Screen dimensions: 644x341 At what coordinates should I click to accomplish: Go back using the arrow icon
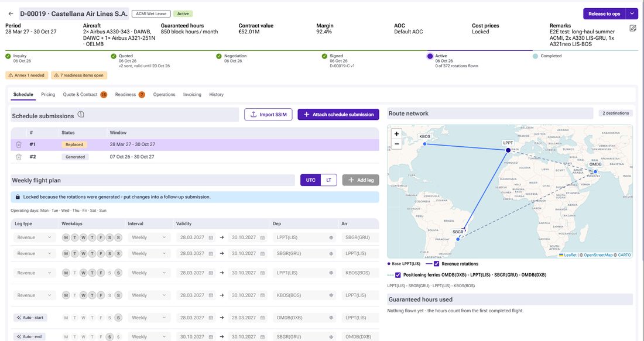(11, 13)
